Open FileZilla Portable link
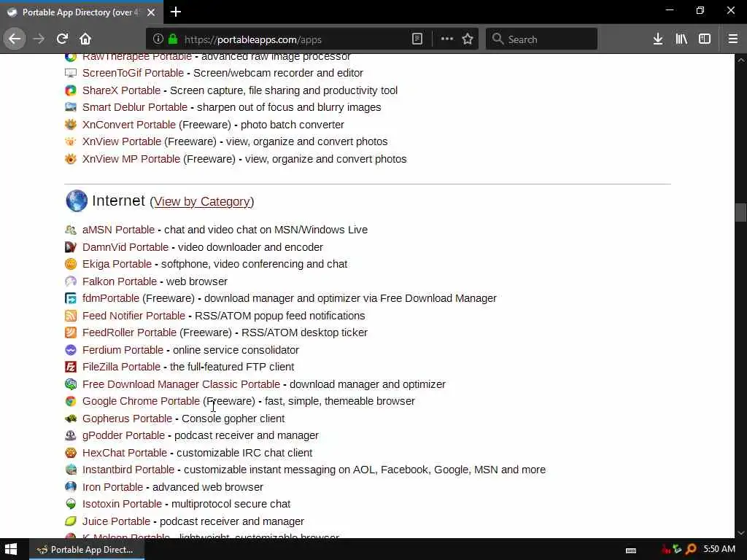This screenshot has height=560, width=747. coord(121,367)
